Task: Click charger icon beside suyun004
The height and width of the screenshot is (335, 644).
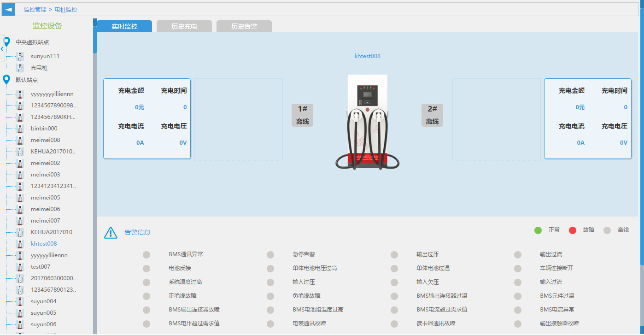Action: pos(20,301)
